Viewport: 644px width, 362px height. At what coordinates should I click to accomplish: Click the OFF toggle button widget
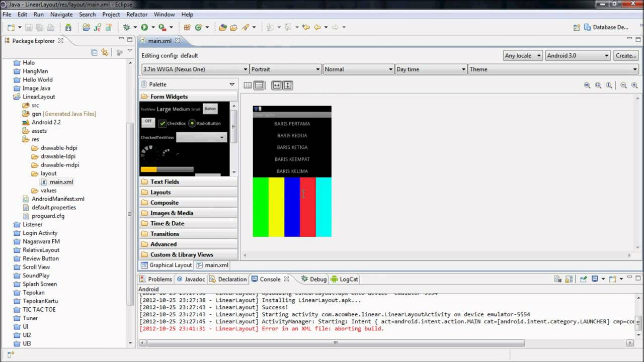pos(148,122)
